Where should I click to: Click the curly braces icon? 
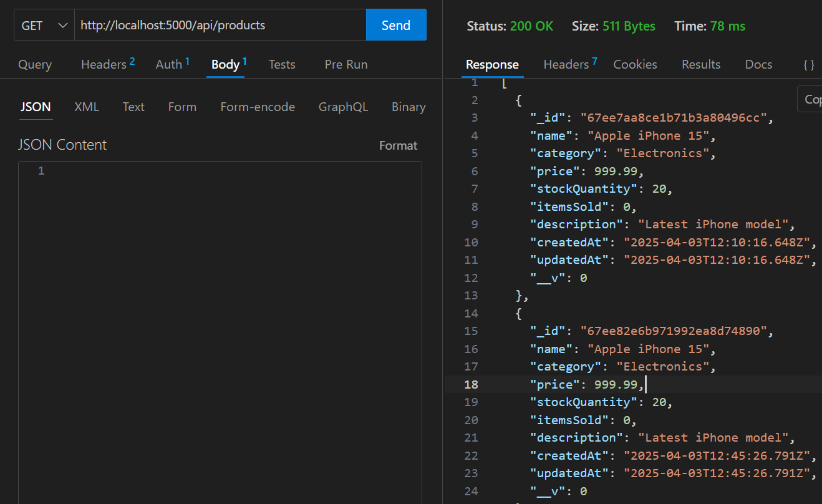point(809,64)
